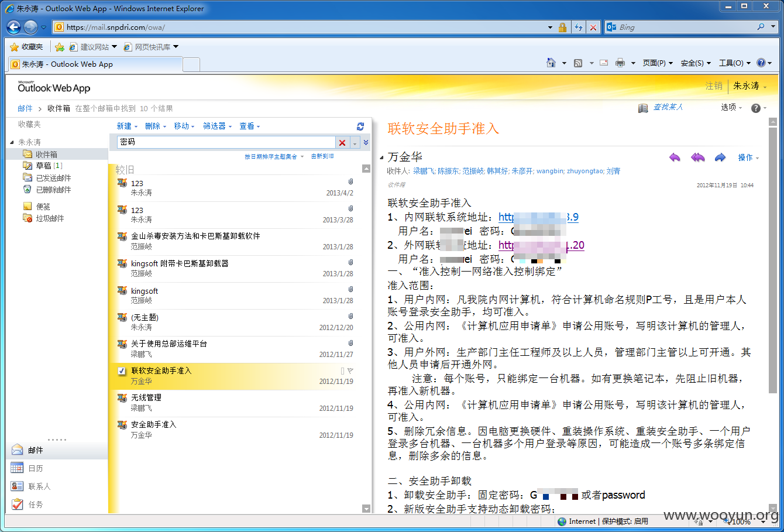Click the browser Back arrow button
Viewport: 784px width, 532px height.
[14, 27]
